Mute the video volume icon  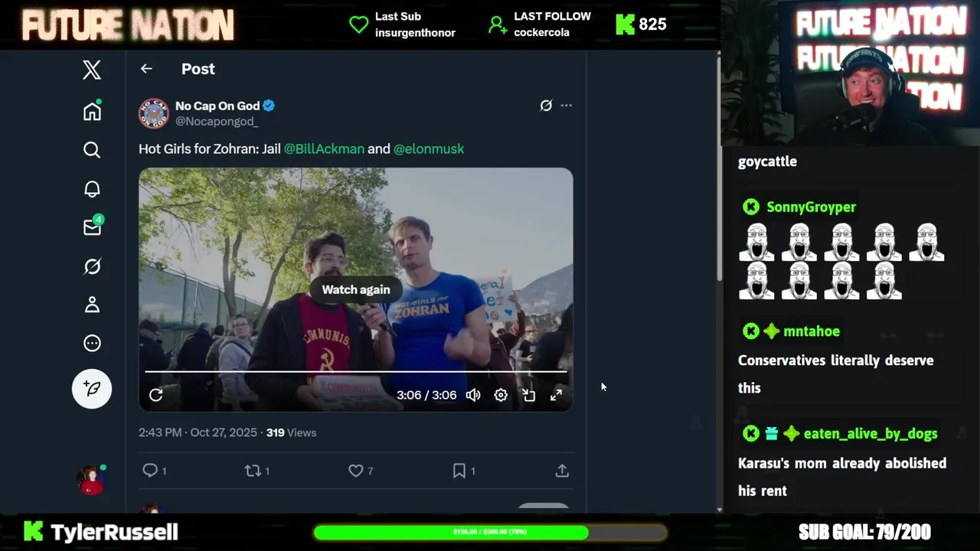[473, 395]
